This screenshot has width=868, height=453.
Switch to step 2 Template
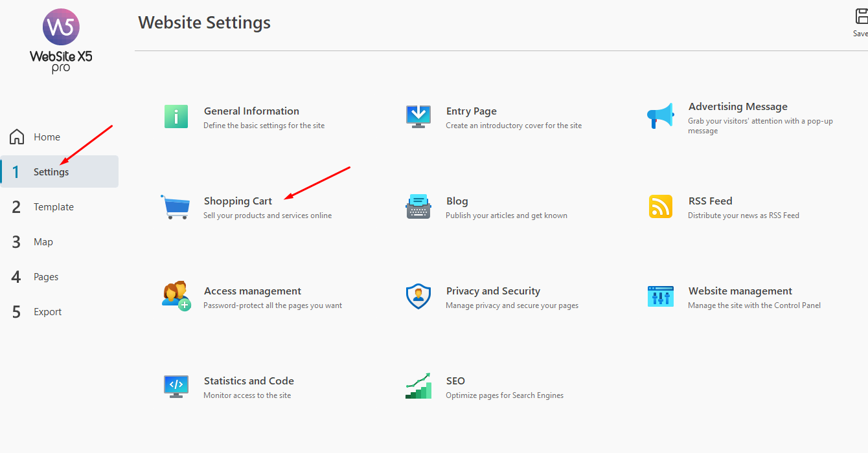click(53, 207)
